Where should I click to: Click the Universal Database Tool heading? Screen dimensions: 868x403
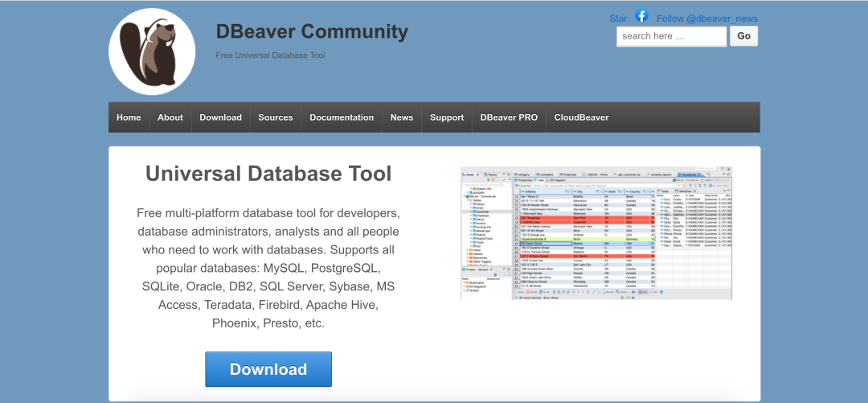click(268, 173)
